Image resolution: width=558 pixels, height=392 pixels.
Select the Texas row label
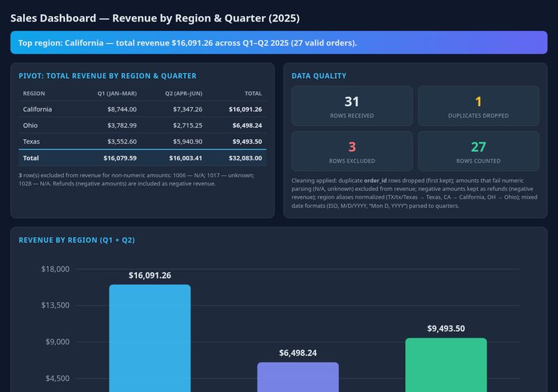coord(31,141)
